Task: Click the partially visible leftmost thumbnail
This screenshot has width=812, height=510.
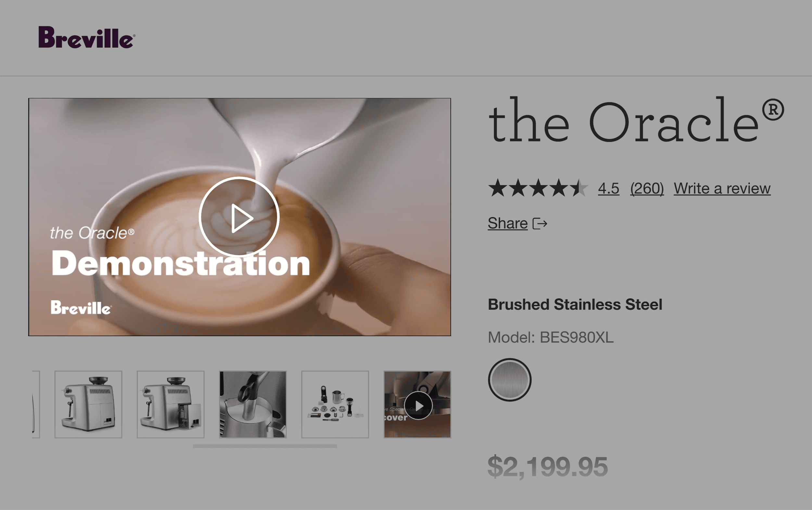Action: [x=35, y=406]
